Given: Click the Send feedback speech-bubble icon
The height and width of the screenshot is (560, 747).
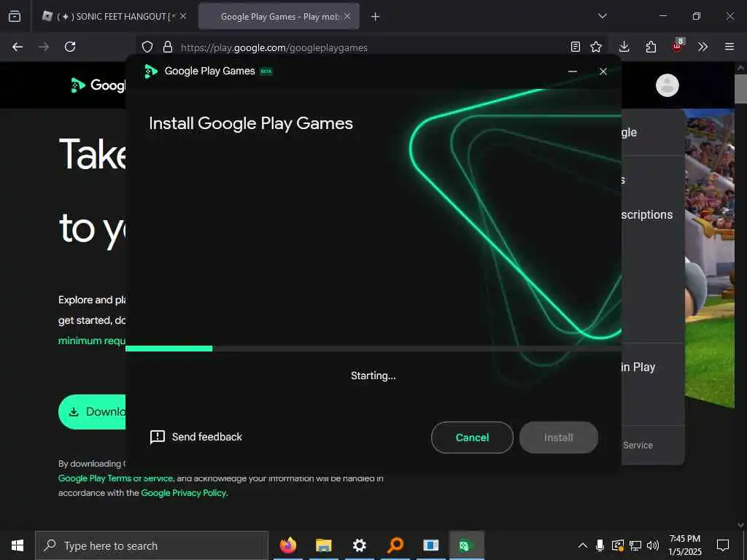Looking at the screenshot, I should pyautogui.click(x=158, y=437).
